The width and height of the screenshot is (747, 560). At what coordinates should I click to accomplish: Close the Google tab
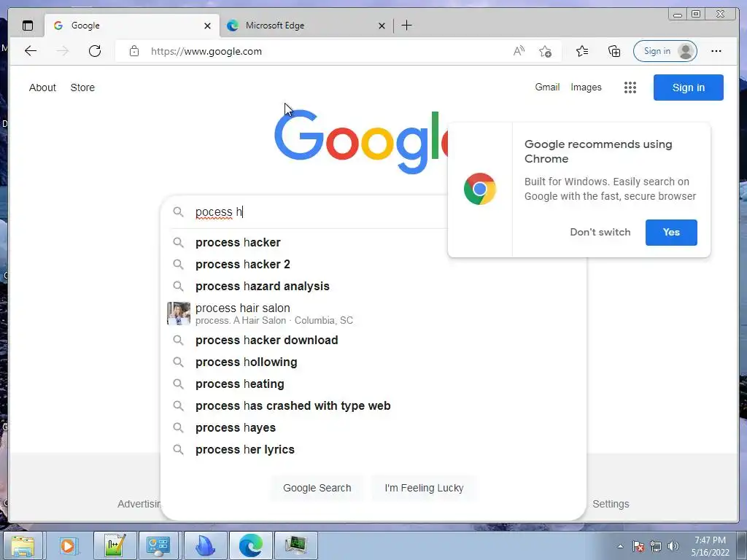207,26
